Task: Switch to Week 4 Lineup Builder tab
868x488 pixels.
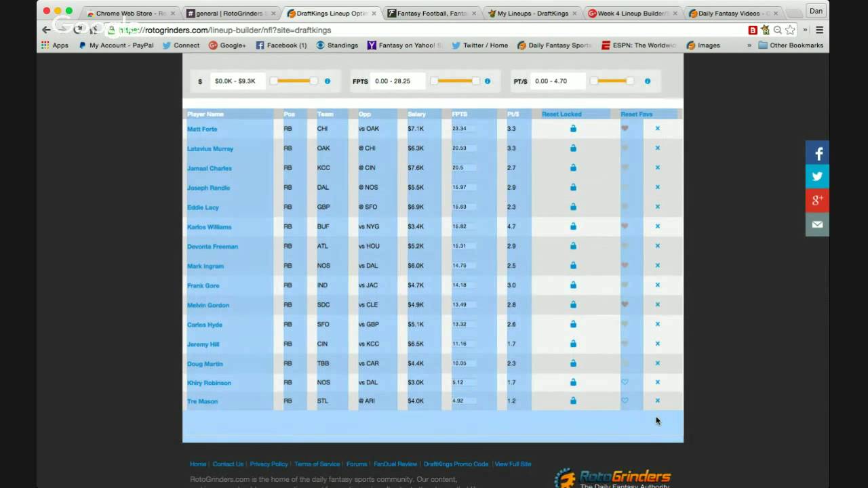Action: [x=633, y=13]
